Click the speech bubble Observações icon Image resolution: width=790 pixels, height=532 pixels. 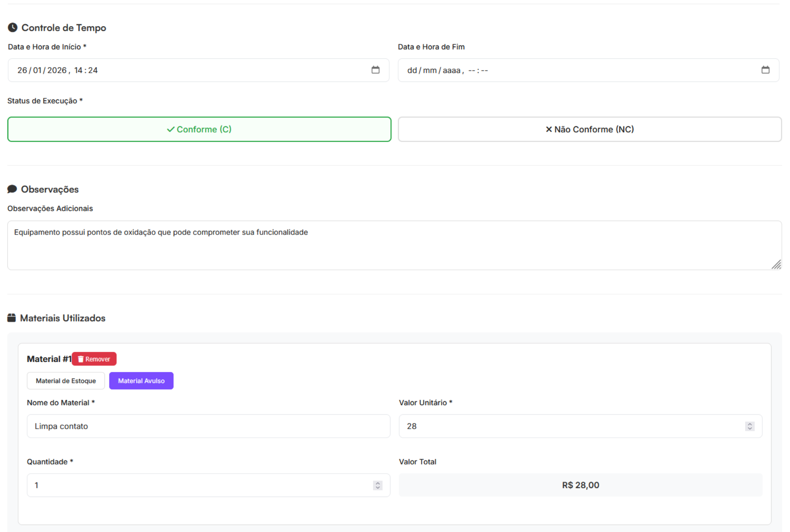tap(12, 189)
